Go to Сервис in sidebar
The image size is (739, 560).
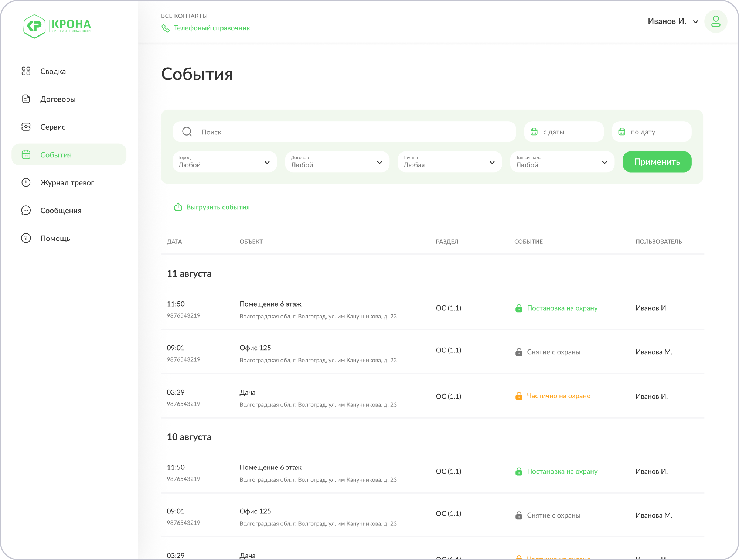coord(53,127)
